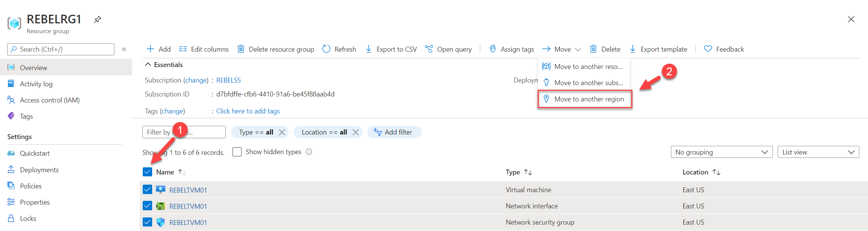Viewport: 868px width, 231px height.
Task: Pin the REBELRG1 resource group
Action: point(97,19)
